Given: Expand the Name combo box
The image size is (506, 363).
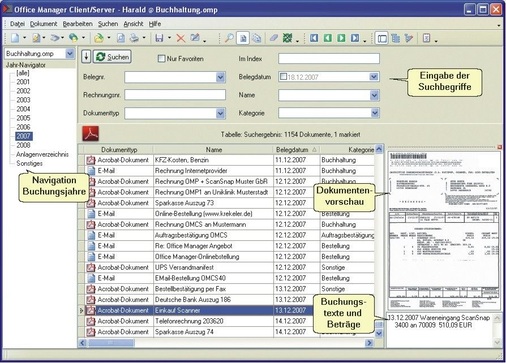Looking at the screenshot, I should tap(374, 95).
